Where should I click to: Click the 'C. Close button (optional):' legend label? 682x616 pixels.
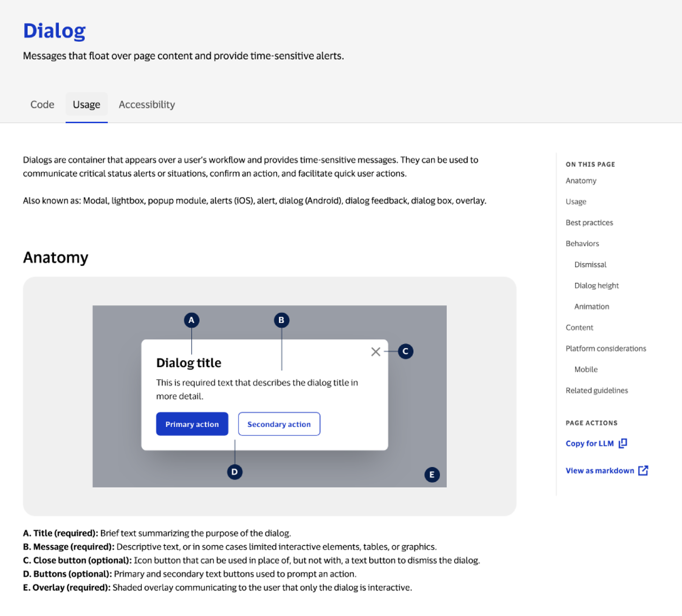pos(77,560)
